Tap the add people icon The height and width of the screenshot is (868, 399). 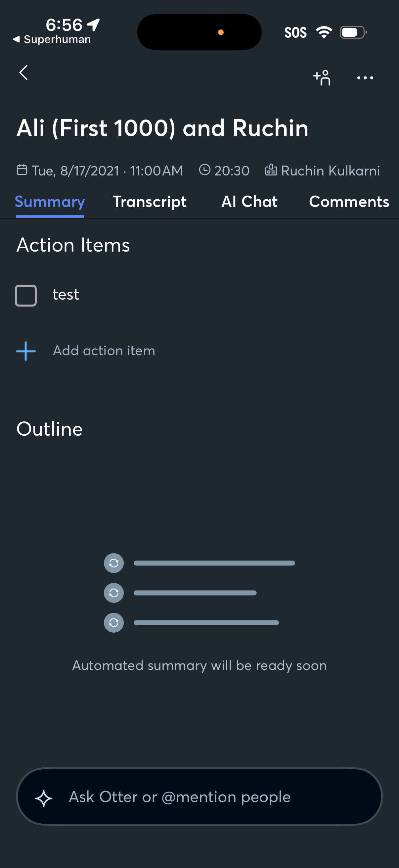pyautogui.click(x=322, y=78)
